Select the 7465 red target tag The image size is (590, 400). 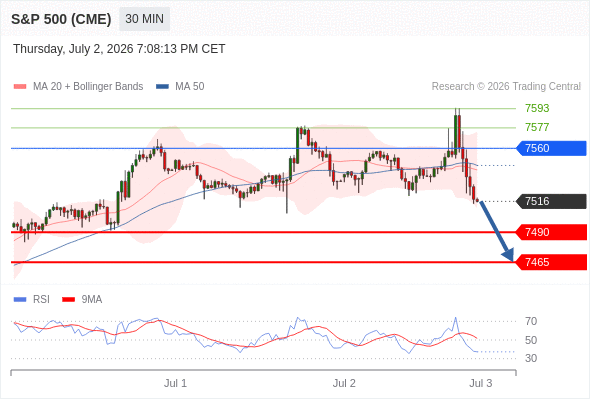(551, 262)
